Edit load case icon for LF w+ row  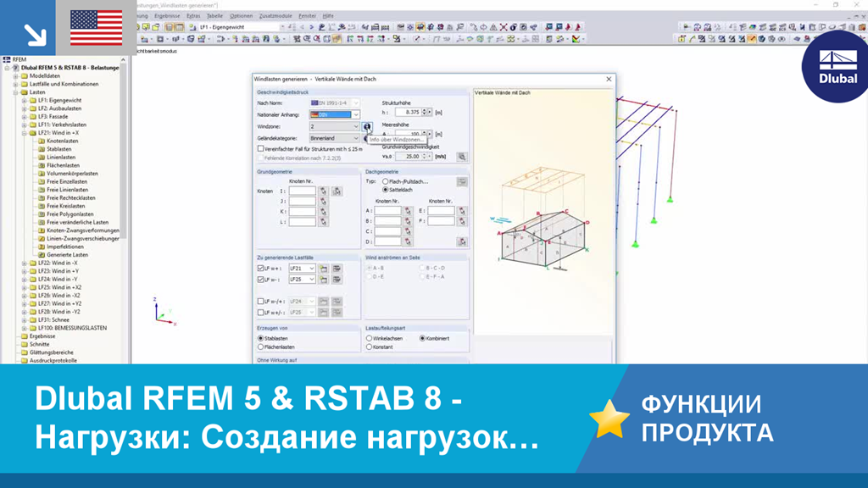pyautogui.click(x=337, y=269)
